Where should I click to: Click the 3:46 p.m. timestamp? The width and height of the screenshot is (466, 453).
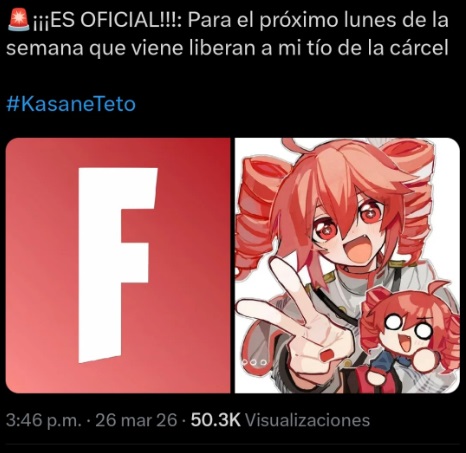(x=44, y=420)
